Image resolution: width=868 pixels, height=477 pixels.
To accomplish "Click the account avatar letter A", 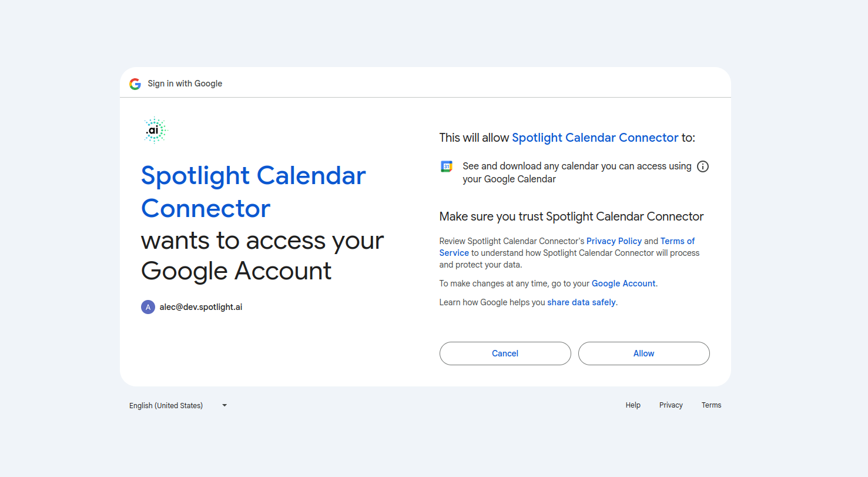I will pos(148,307).
